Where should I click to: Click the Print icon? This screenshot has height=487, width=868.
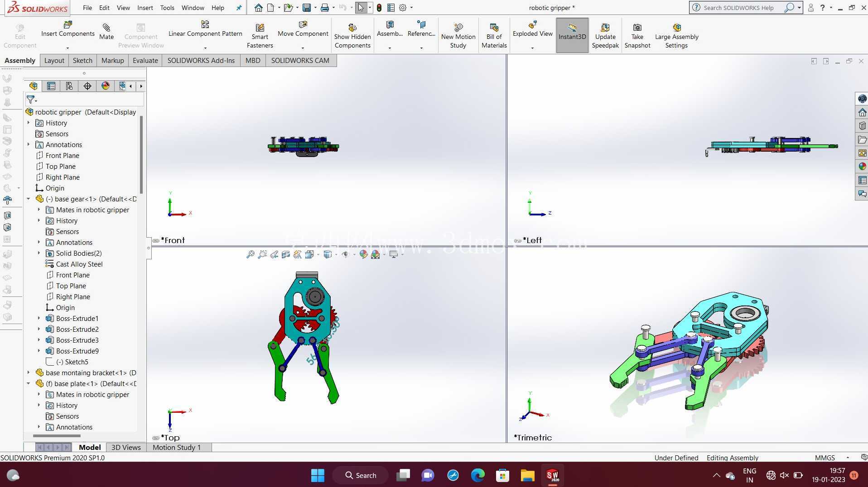[x=325, y=8]
